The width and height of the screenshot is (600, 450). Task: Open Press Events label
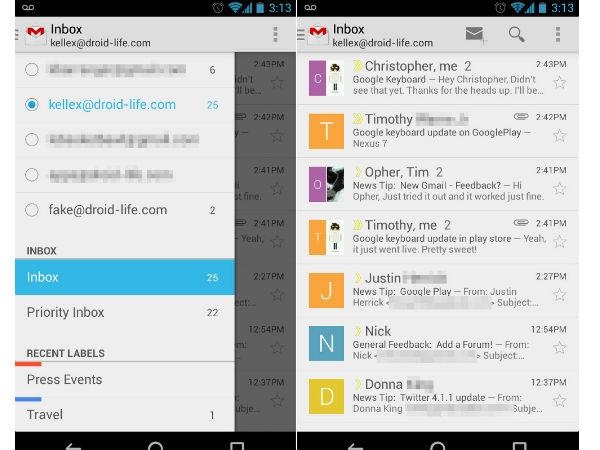(125, 380)
